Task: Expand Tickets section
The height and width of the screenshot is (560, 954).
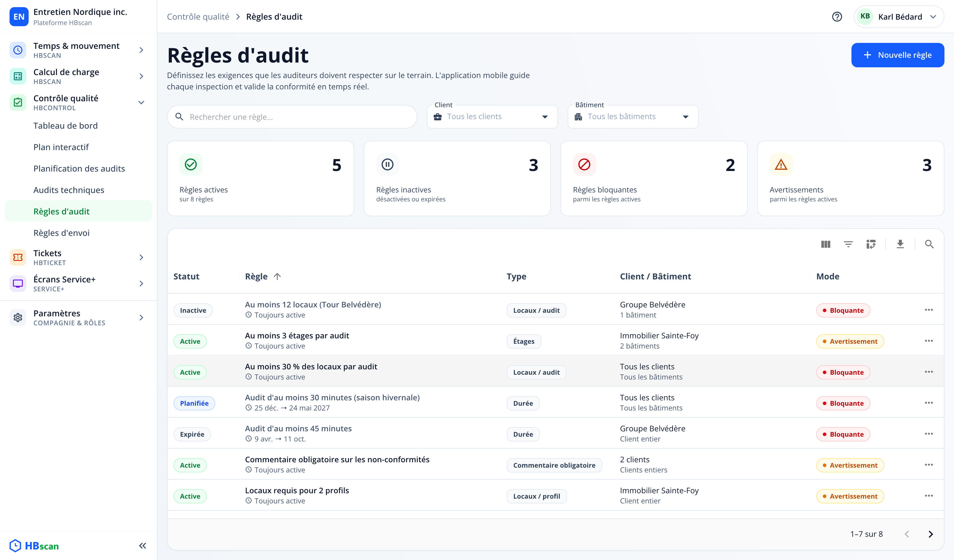Action: click(x=78, y=257)
